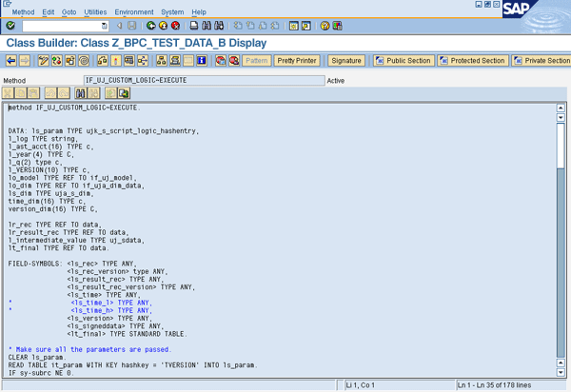This screenshot has height=392, width=571.
Task: Click the green Back arrow icon
Action: coord(150,26)
